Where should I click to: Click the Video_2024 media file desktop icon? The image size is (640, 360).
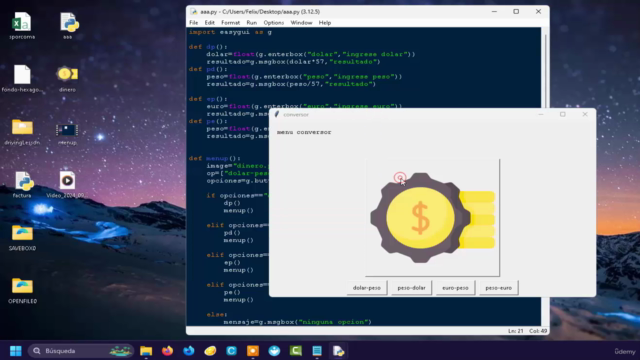coord(67,184)
